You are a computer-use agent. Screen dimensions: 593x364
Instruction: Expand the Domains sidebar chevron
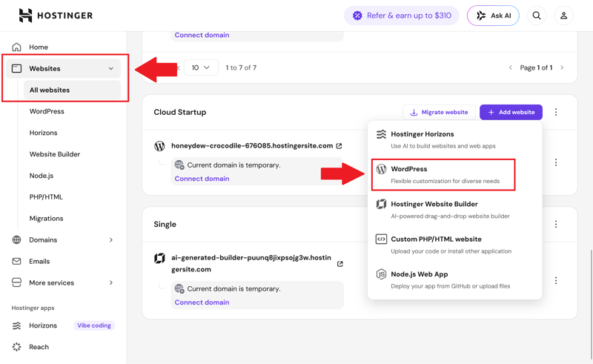111,240
